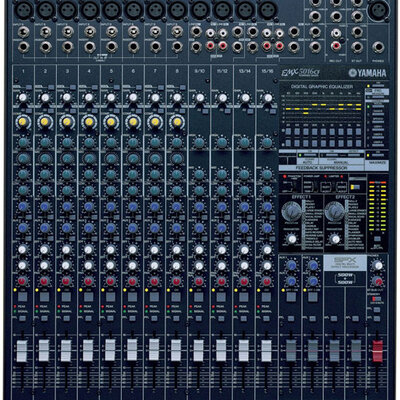Image resolution: width=400 pixels, height=400 pixels.
Task: Adjust the EFFECT 2 PARAMETER knob
Action: click(x=335, y=239)
